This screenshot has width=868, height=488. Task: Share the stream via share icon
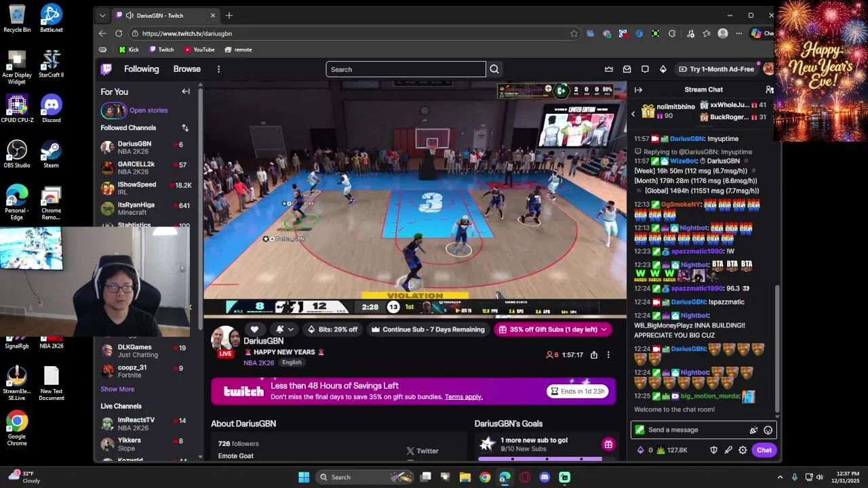click(594, 354)
